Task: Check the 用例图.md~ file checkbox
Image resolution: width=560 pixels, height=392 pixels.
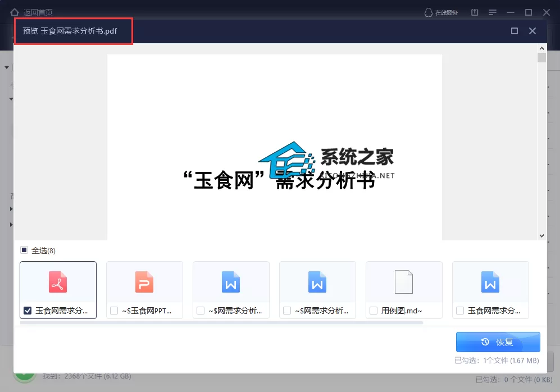Action: [373, 311]
